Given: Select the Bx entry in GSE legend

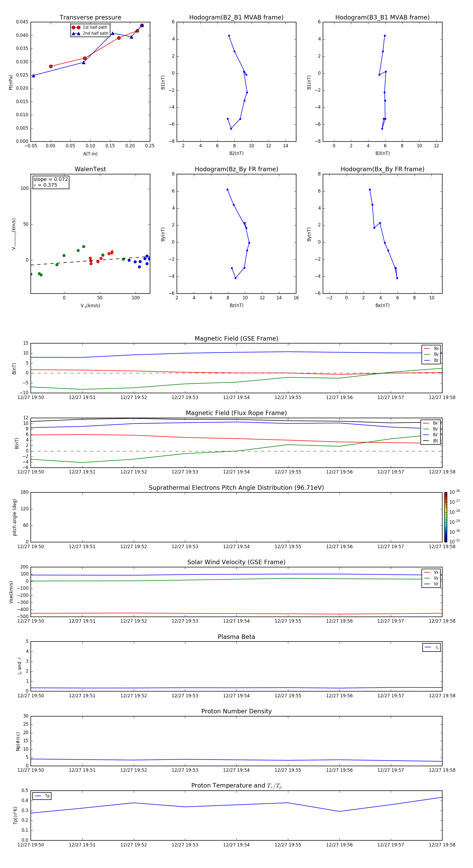Looking at the screenshot, I should click(x=431, y=349).
